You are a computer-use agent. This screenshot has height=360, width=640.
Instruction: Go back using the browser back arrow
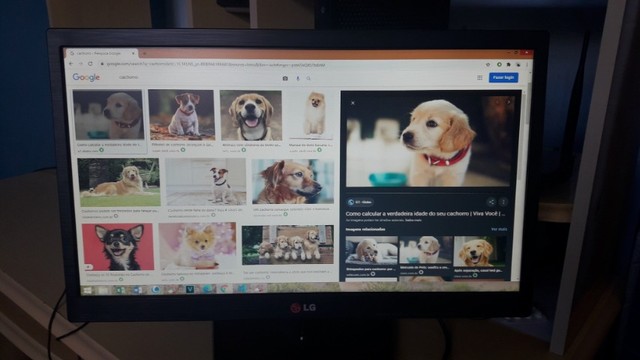pyautogui.click(x=71, y=64)
